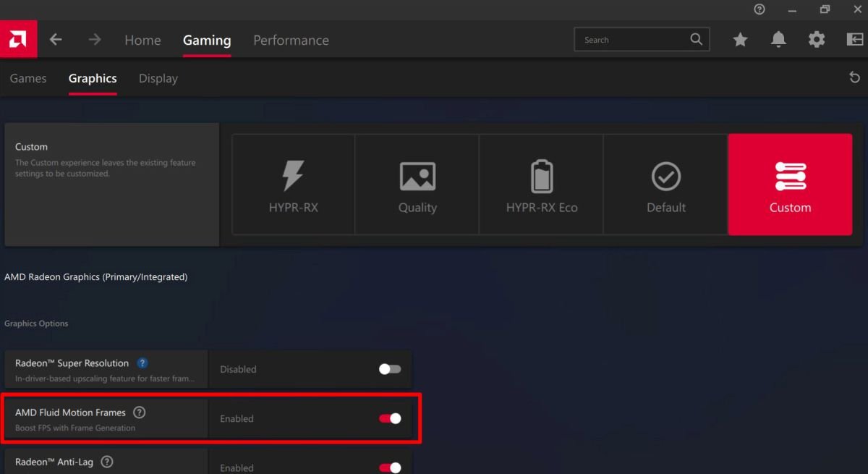The height and width of the screenshot is (474, 868).
Task: Open the Gaming tab
Action: (x=207, y=41)
